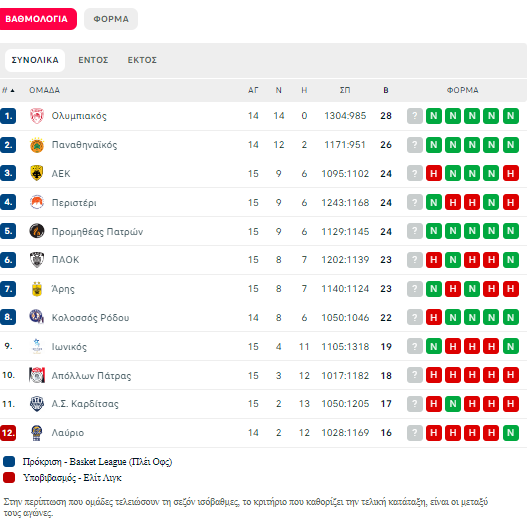527x527 pixels.
Task: Select the ΕΝΤΟΣ home standings tab
Action: coord(93,60)
